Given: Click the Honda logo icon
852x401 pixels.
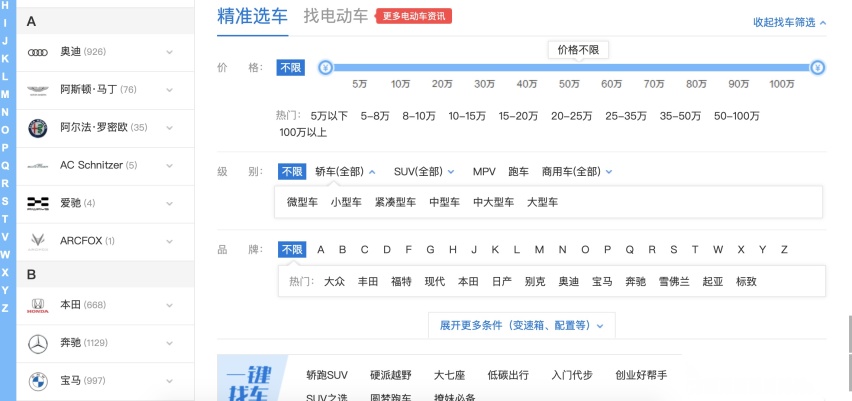Looking at the screenshot, I should coord(38,305).
